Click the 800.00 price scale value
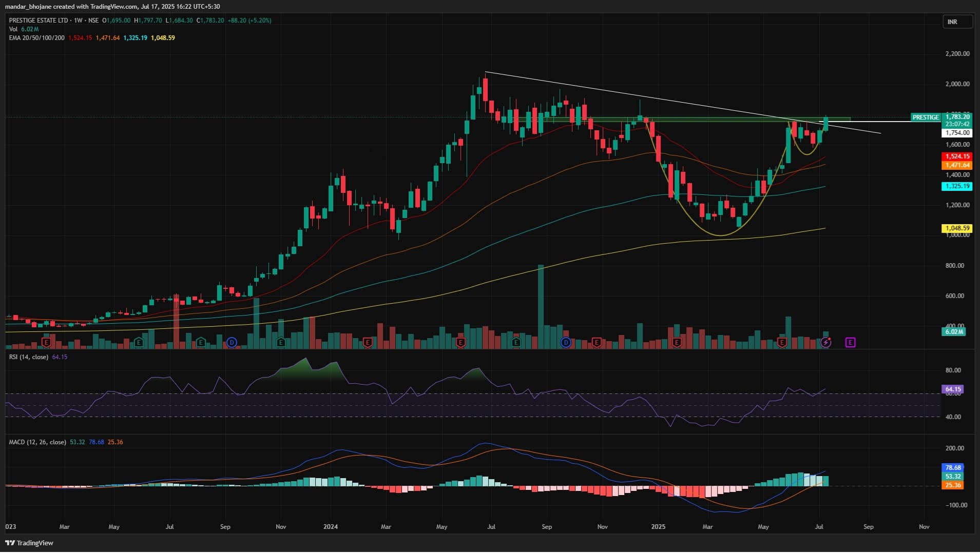Screen dimensions: 980x553 pos(955,266)
